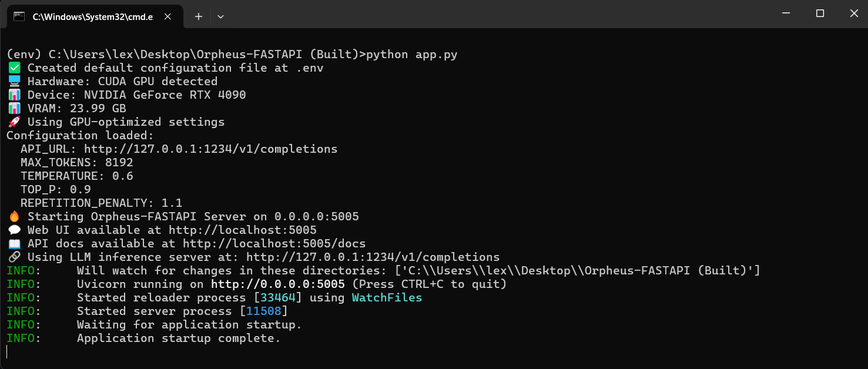Minimize the terminal window

pos(787,14)
